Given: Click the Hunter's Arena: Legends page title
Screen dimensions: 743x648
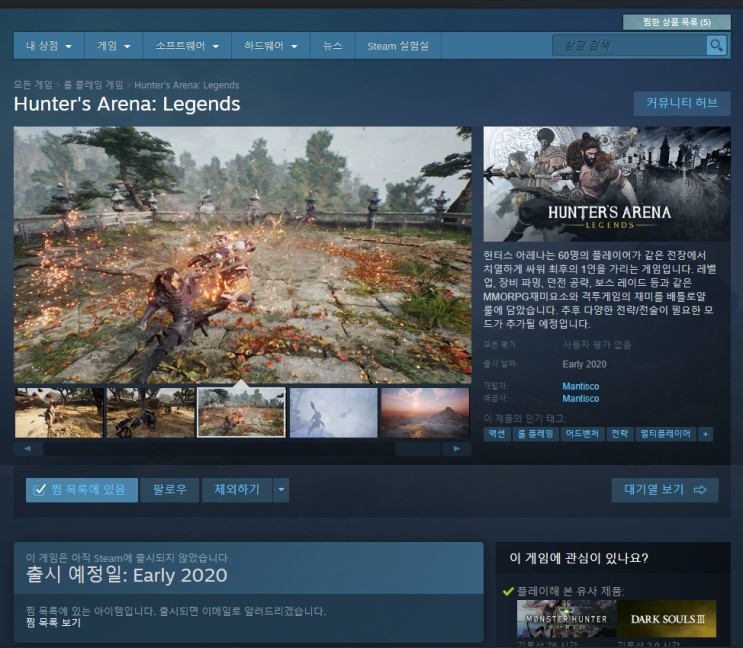Looking at the screenshot, I should click(127, 104).
